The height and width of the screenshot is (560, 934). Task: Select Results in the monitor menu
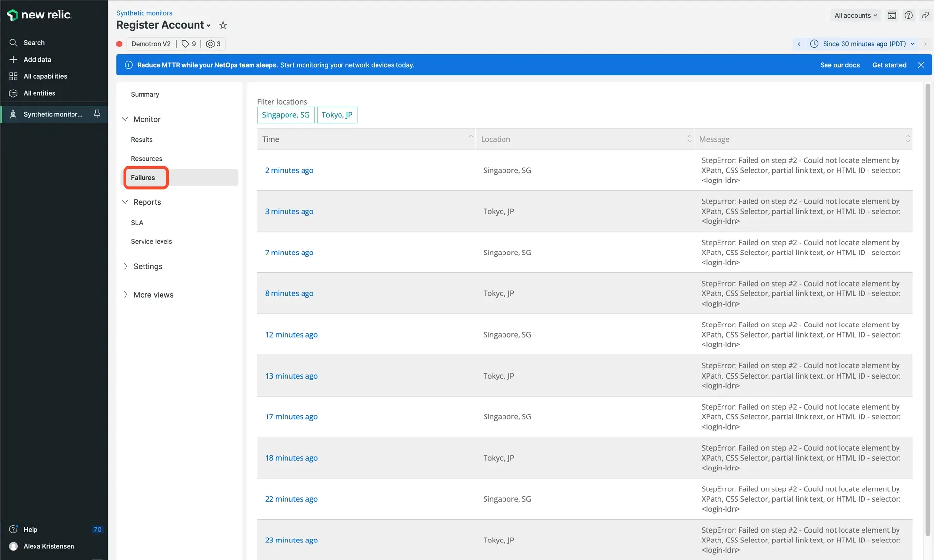pyautogui.click(x=142, y=140)
